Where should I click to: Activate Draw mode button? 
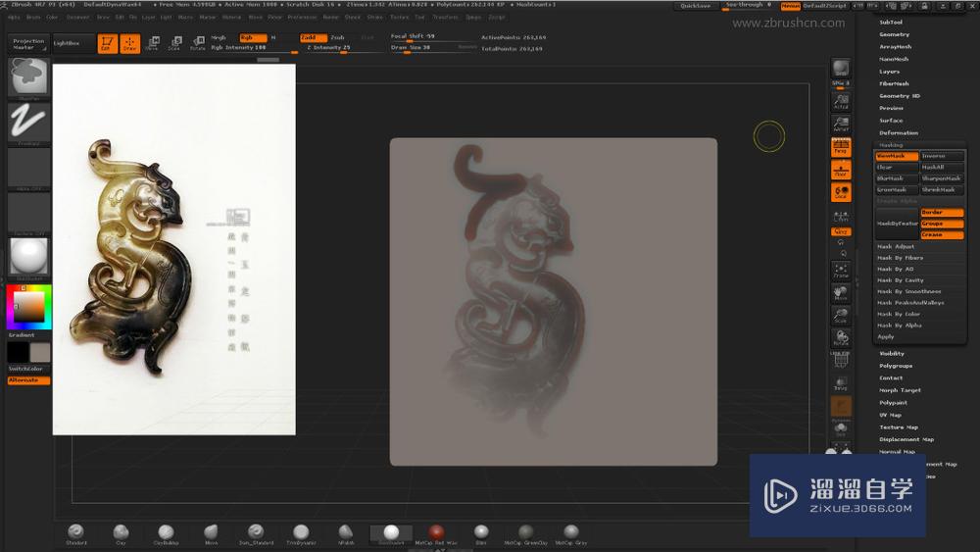130,43
